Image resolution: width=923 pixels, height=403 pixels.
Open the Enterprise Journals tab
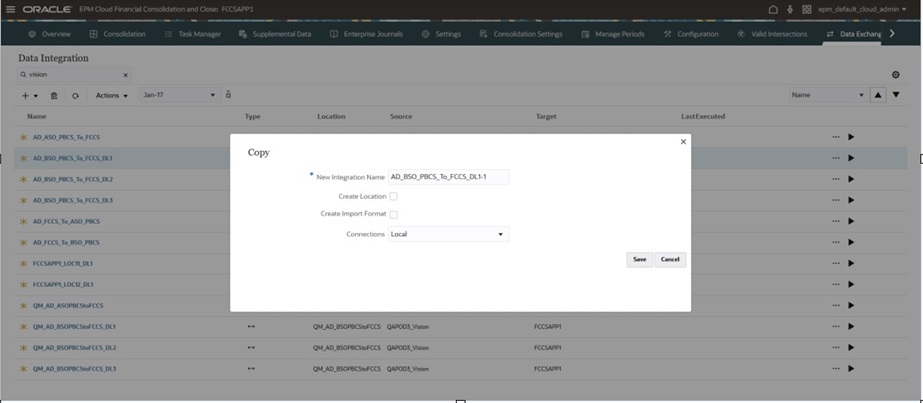(366, 34)
